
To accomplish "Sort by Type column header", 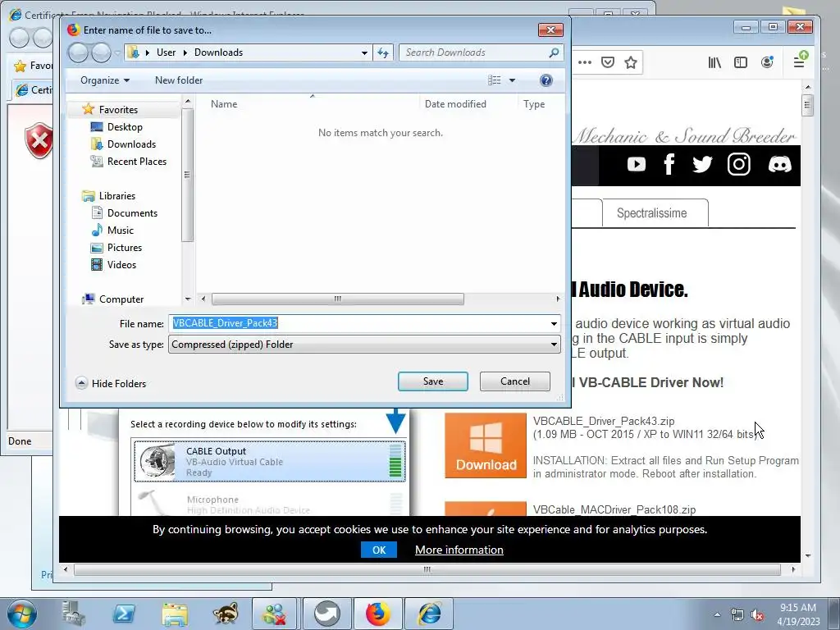I will click(x=534, y=104).
